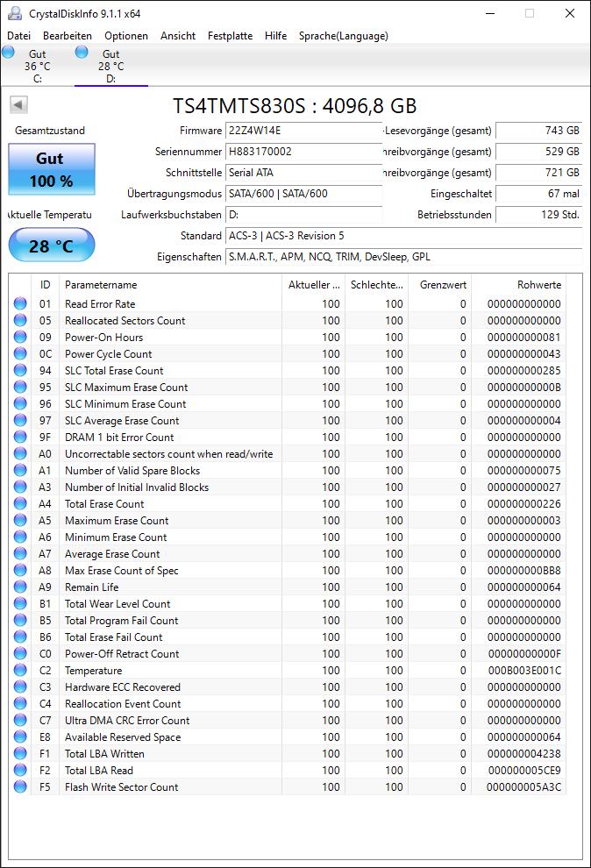The width and height of the screenshot is (591, 868).
Task: Click the Aktueller column header
Action: click(314, 285)
